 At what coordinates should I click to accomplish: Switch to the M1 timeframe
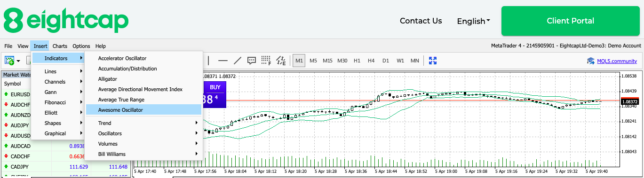tap(299, 61)
